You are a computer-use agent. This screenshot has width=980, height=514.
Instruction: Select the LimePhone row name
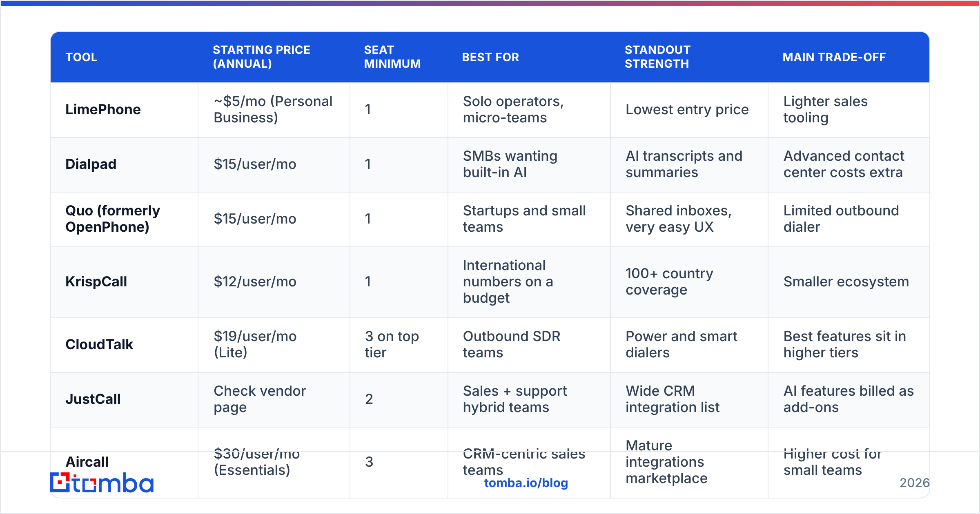pyautogui.click(x=103, y=109)
